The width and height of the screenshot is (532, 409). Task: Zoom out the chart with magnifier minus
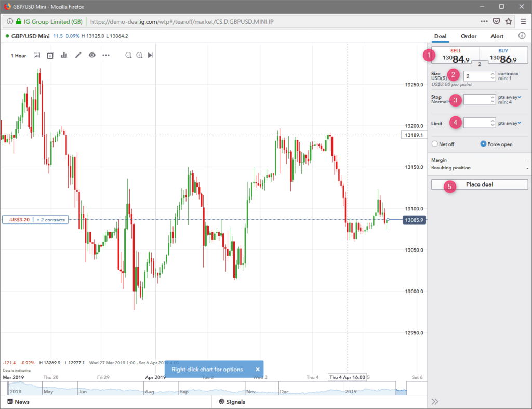point(128,55)
